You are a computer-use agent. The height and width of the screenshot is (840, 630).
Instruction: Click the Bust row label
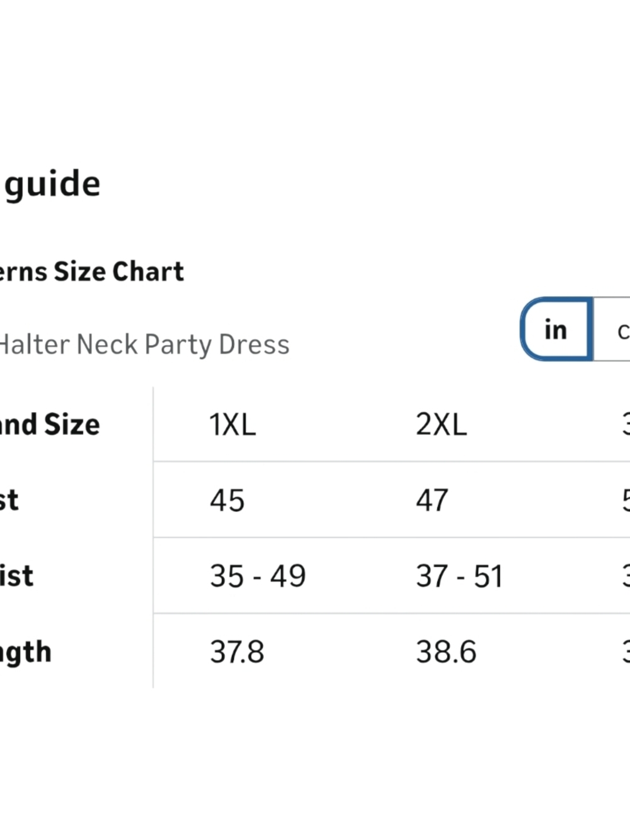(9, 500)
